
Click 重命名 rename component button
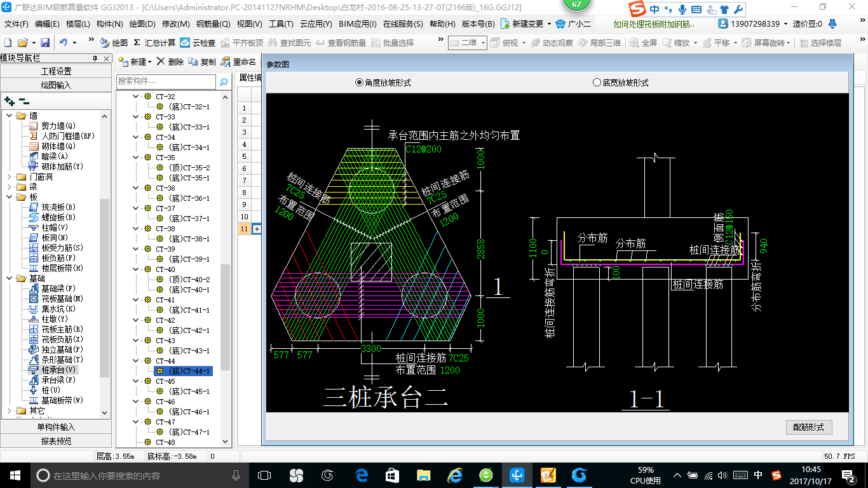(239, 62)
